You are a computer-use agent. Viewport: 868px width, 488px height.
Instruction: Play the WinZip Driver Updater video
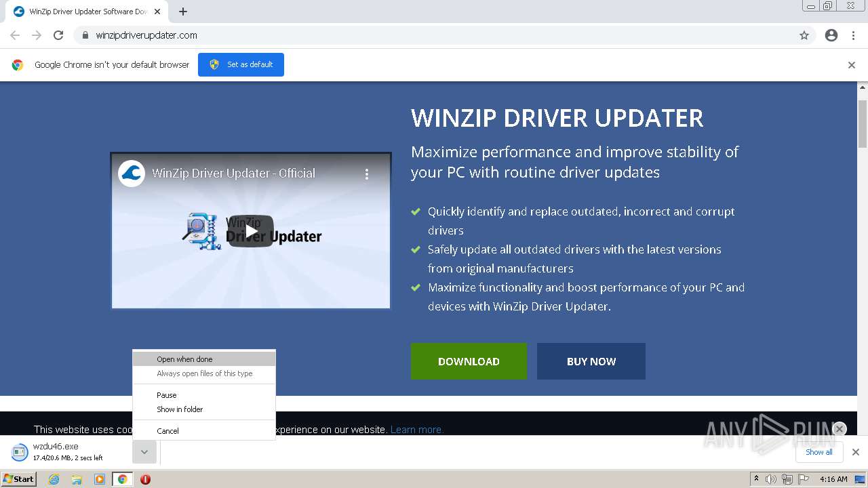click(x=251, y=231)
